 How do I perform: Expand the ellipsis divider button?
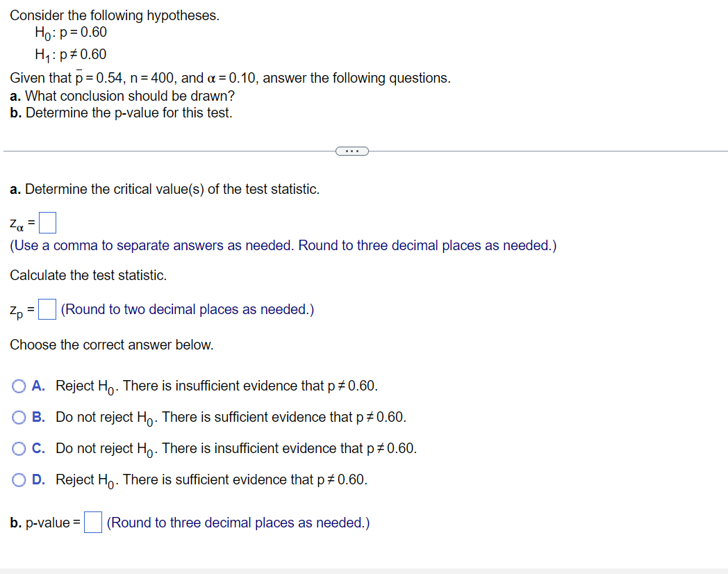[x=352, y=151]
